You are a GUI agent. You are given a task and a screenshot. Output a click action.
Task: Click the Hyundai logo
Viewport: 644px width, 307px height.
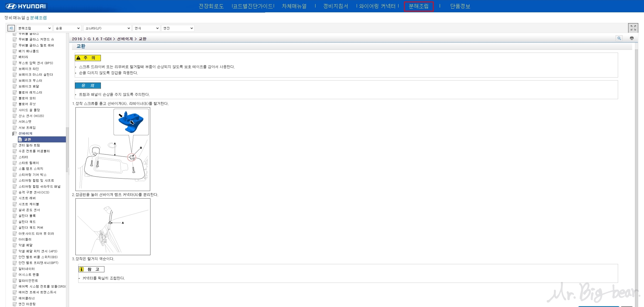pos(26,6)
